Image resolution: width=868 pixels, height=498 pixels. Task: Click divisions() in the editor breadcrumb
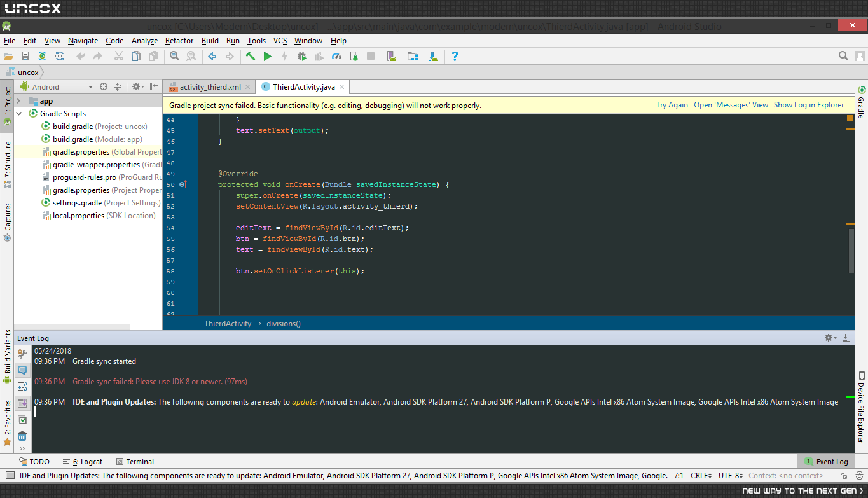point(284,324)
